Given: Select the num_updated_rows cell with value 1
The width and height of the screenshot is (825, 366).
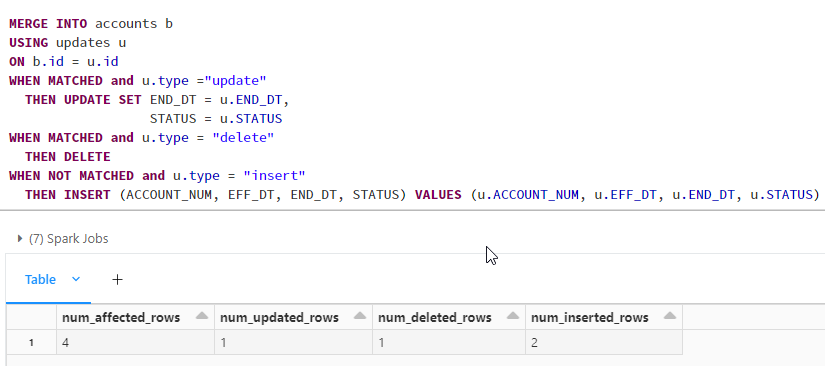Looking at the screenshot, I should (293, 342).
